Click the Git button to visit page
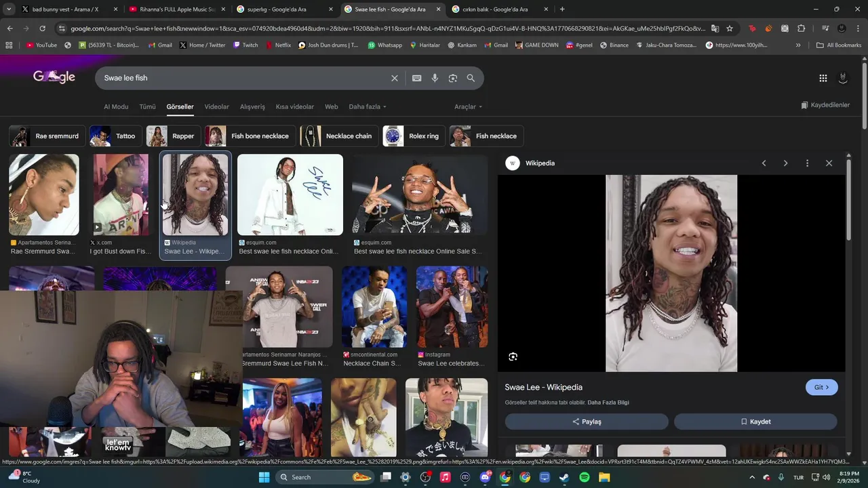Screen dimensions: 868x488 tap(822, 388)
